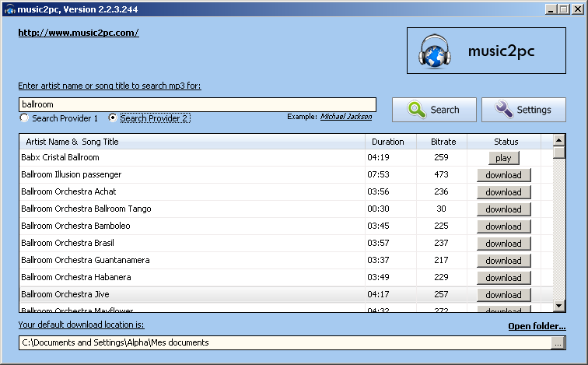Click the title bar app icon
The image size is (588, 365).
coord(9,9)
